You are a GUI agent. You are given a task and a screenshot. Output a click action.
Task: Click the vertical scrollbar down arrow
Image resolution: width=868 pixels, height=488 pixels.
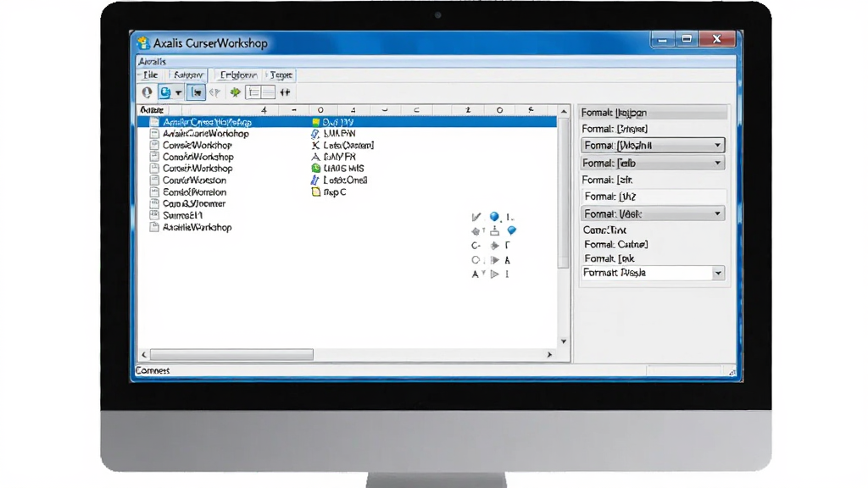[x=564, y=341]
